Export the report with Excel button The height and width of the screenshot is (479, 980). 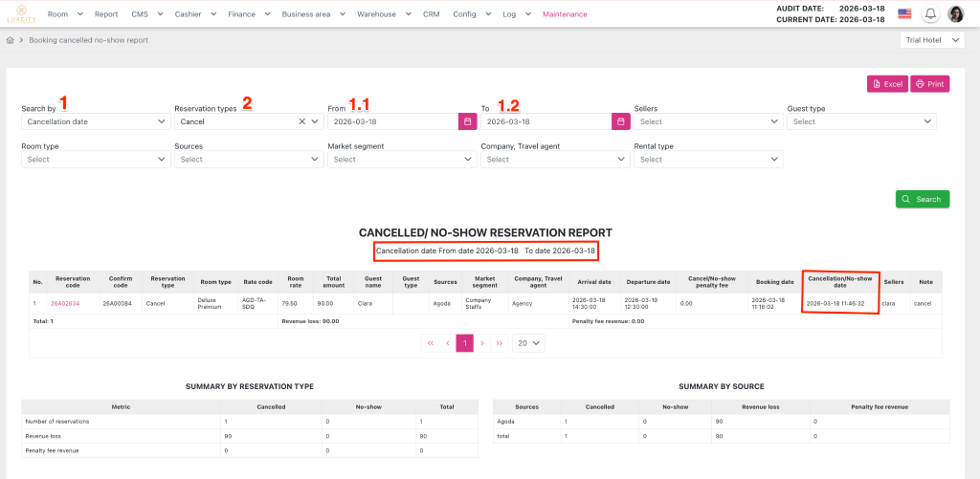[886, 84]
